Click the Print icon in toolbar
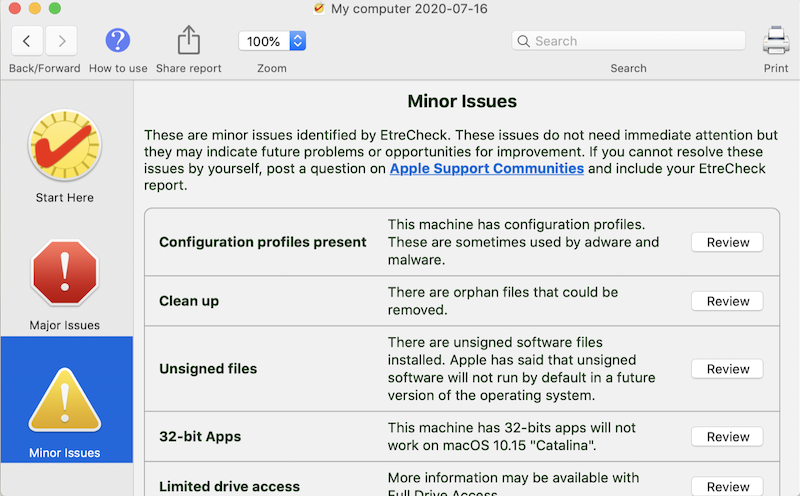The height and width of the screenshot is (496, 800). [776, 41]
